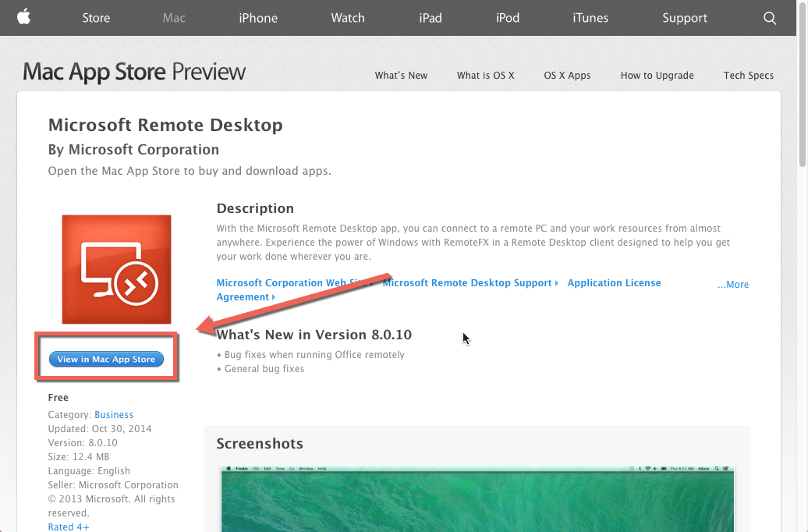This screenshot has height=532, width=808.
Task: Click the What's New in Version 8.0.10 heading
Action: tap(314, 335)
